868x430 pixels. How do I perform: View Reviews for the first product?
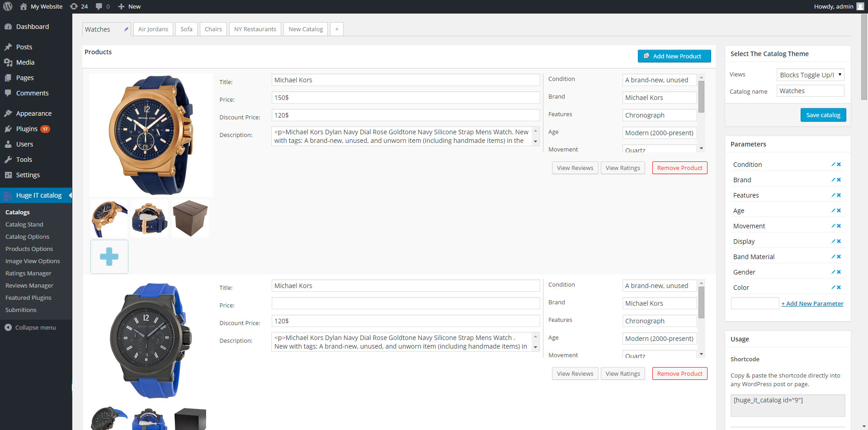click(575, 168)
